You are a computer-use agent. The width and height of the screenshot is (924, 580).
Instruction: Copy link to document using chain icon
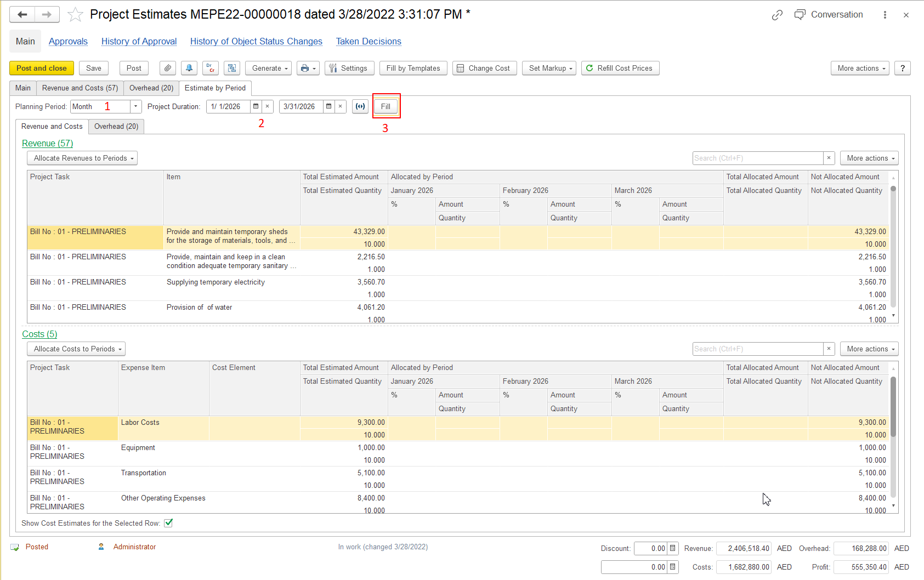point(777,15)
